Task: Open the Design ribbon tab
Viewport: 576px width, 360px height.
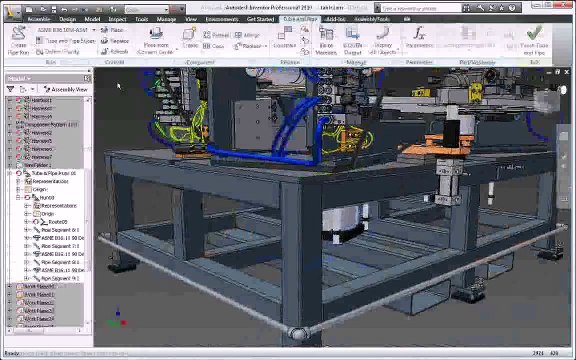Action: (68, 19)
